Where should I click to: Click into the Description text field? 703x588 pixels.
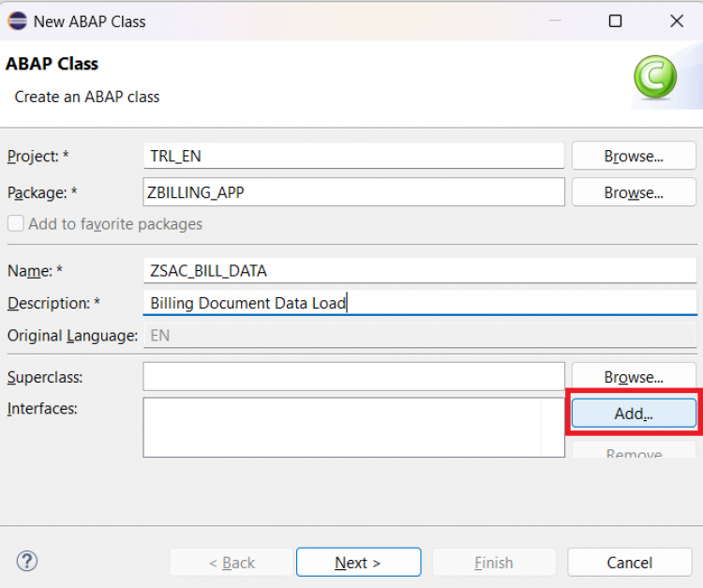click(x=419, y=303)
